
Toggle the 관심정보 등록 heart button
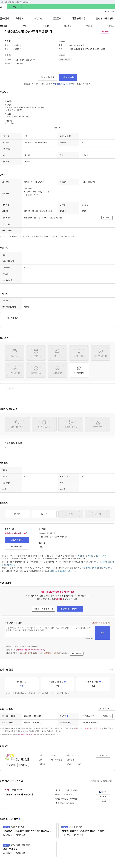(47, 77)
